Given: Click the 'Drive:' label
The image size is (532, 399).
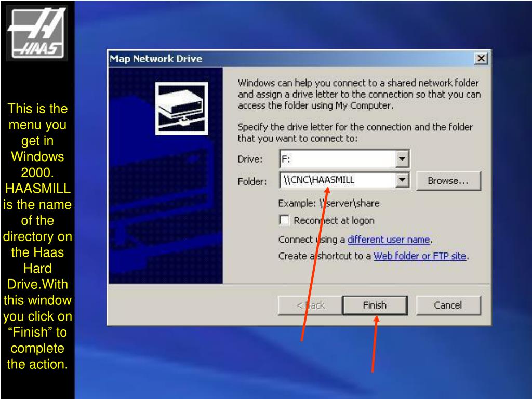Looking at the screenshot, I should 250,159.
